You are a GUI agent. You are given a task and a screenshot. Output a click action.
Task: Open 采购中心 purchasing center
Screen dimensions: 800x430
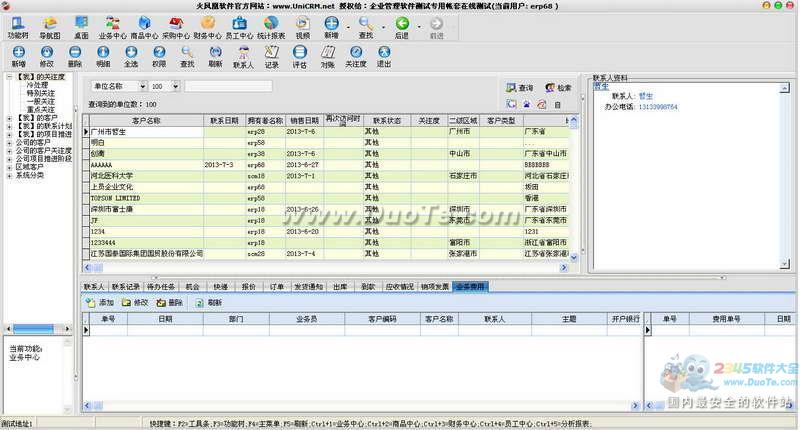[x=176, y=28]
